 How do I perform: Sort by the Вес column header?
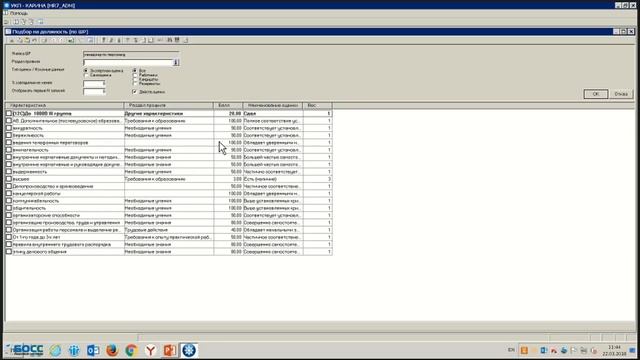[x=318, y=105]
